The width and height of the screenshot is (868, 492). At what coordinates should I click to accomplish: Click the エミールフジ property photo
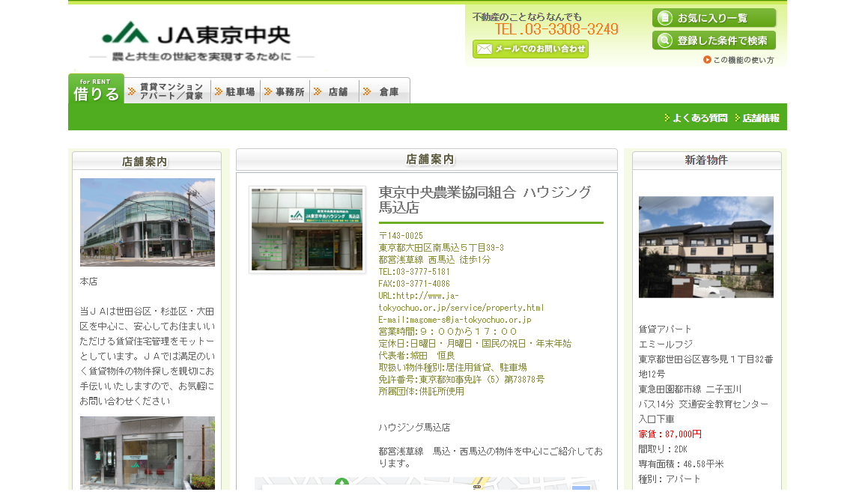tap(705, 247)
